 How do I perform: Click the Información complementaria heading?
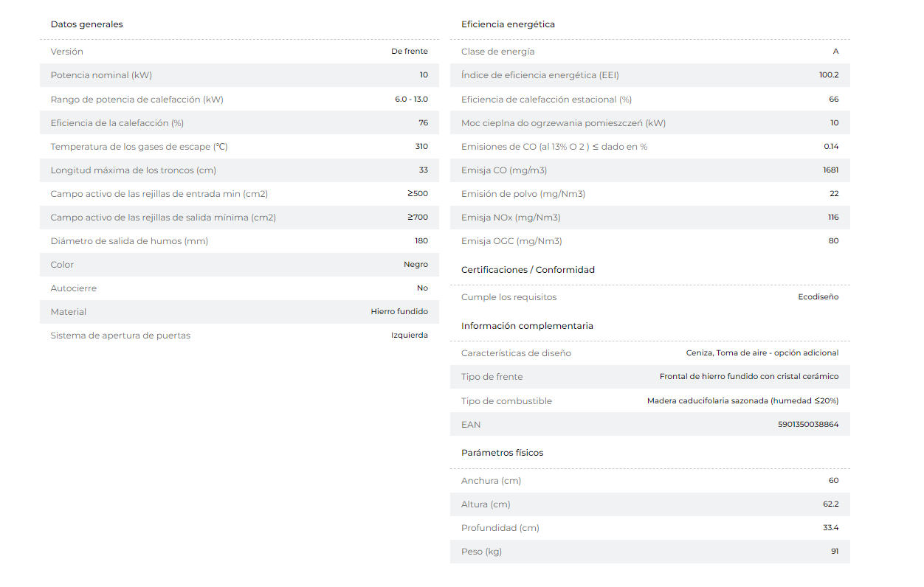coord(527,326)
